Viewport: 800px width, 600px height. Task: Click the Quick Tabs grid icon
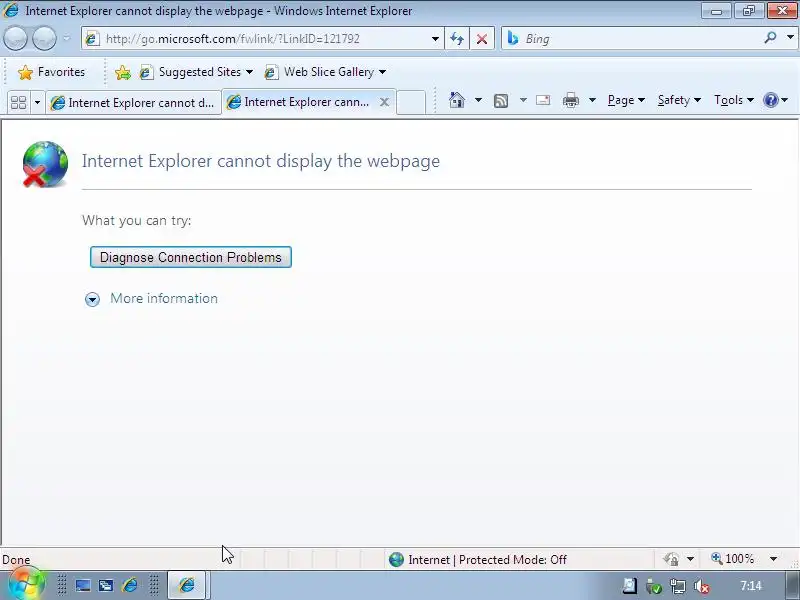(19, 103)
